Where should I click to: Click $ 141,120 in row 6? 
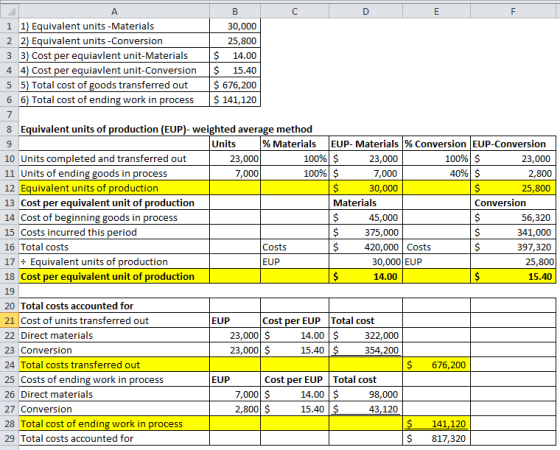click(x=235, y=100)
